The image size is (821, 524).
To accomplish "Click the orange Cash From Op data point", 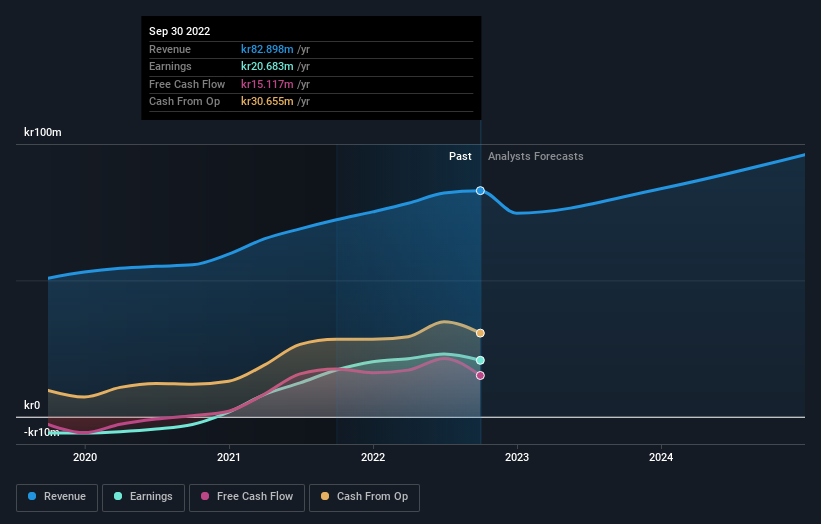I will click(480, 333).
